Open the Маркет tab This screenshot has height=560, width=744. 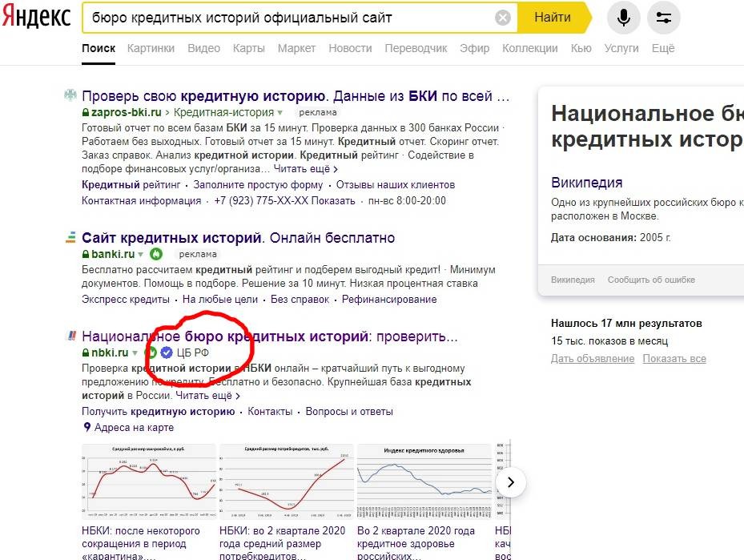pyautogui.click(x=296, y=48)
